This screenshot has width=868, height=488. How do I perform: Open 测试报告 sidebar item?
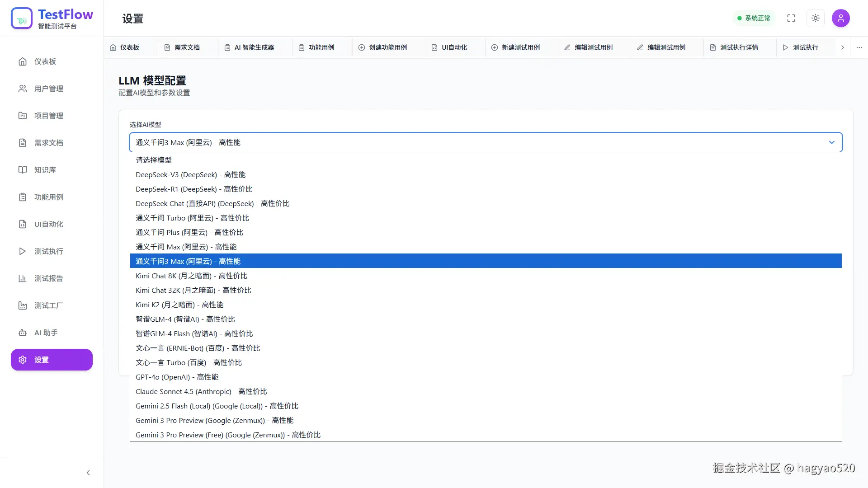tap(48, 278)
